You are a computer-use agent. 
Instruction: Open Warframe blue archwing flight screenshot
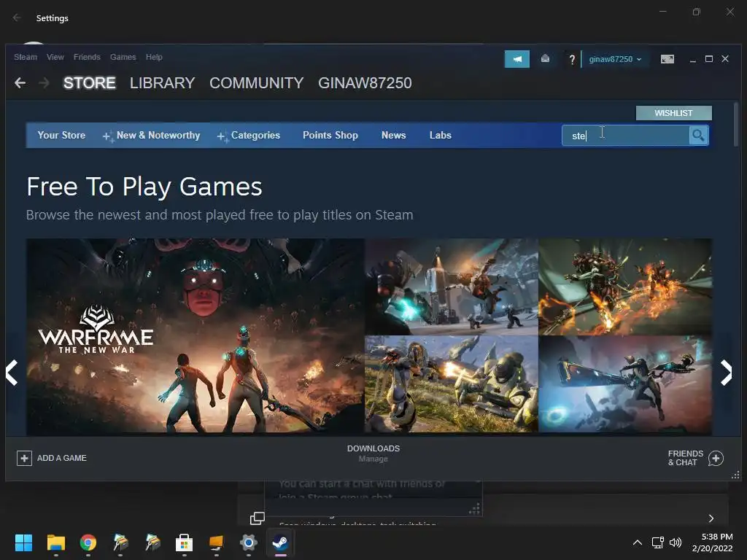pos(625,384)
